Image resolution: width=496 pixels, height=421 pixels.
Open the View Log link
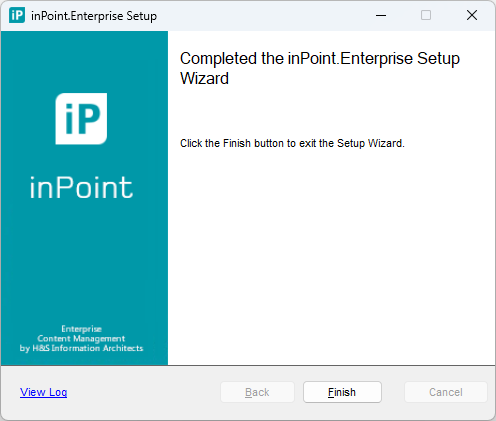tap(43, 392)
